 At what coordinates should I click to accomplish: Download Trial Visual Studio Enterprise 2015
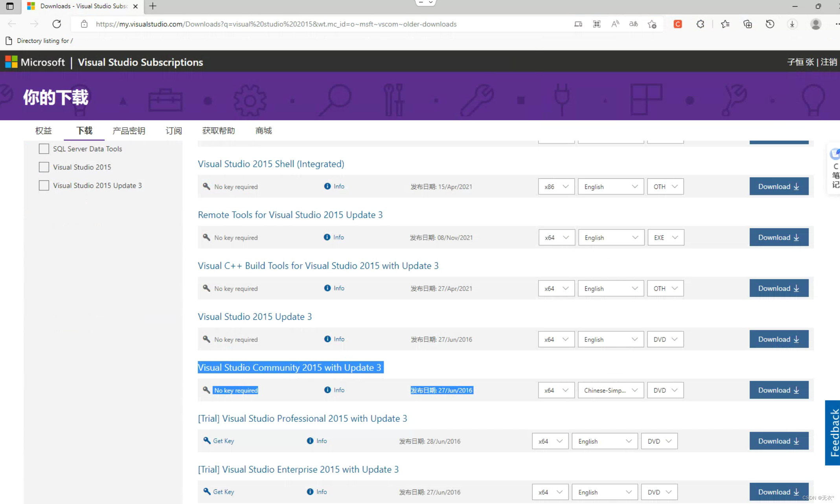(x=779, y=492)
